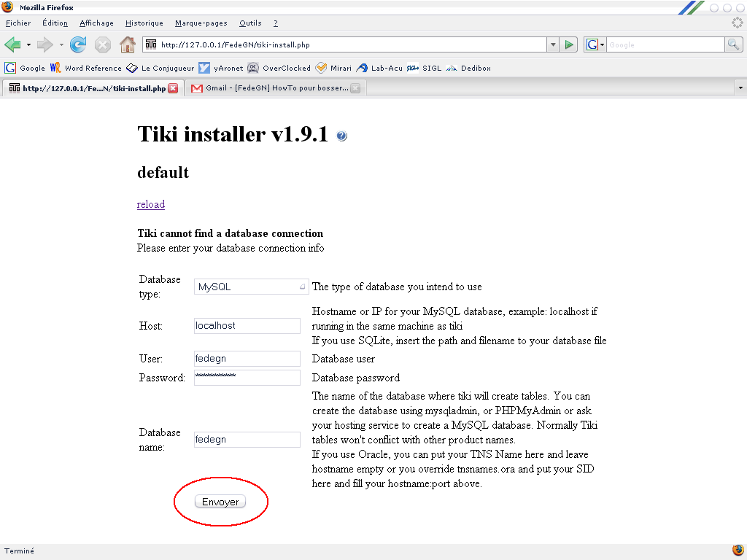
Task: Open the search engine selector dropdown
Action: [594, 44]
